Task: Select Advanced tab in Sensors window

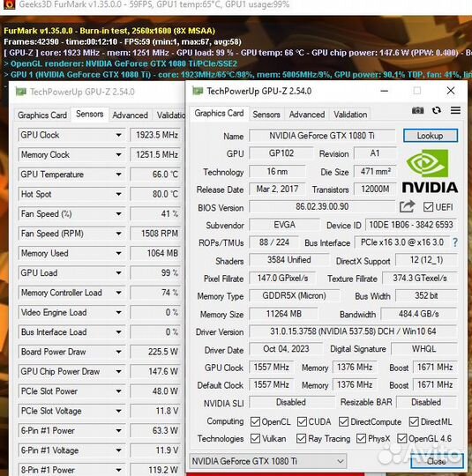Action: [x=130, y=115]
